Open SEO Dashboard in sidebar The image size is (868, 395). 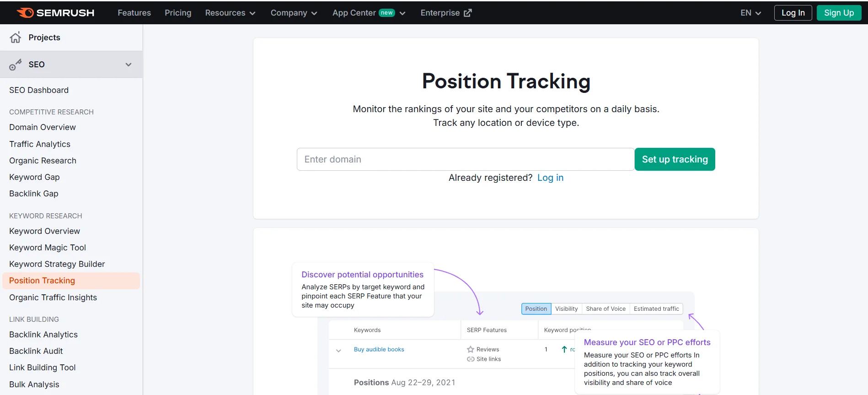point(39,90)
